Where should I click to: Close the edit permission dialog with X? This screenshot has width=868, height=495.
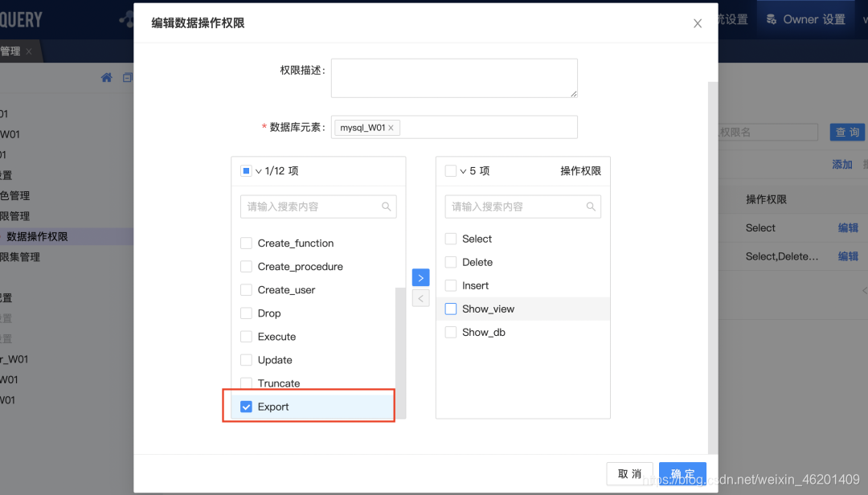[x=698, y=23]
